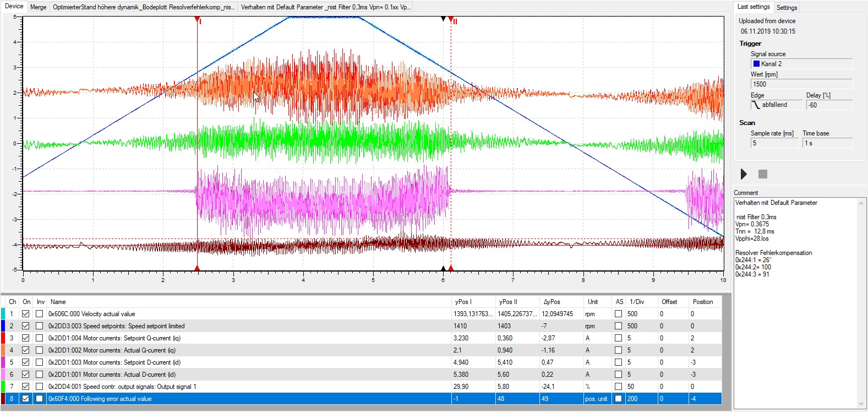The width and height of the screenshot is (868, 412).
Task: Click black trigger marker at chart top
Action: (444, 19)
